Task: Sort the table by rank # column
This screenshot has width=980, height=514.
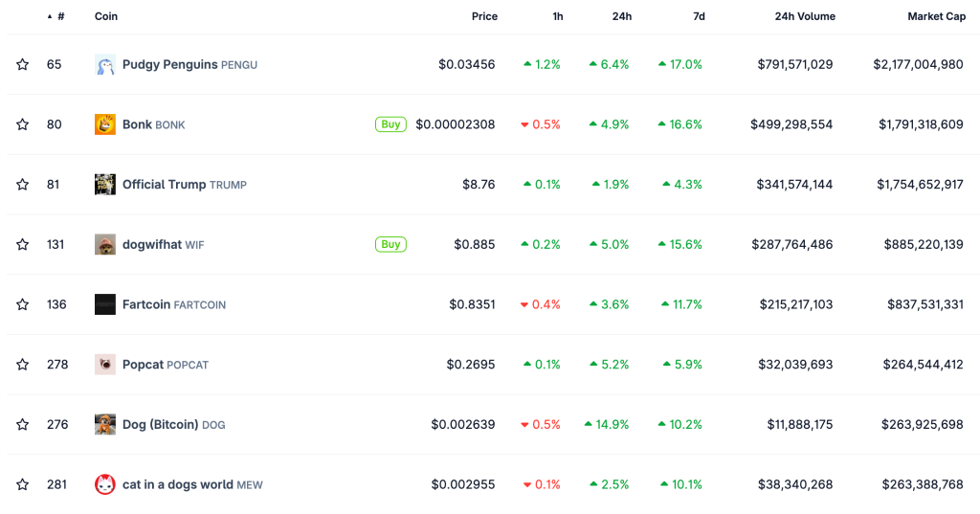Action: tap(60, 16)
